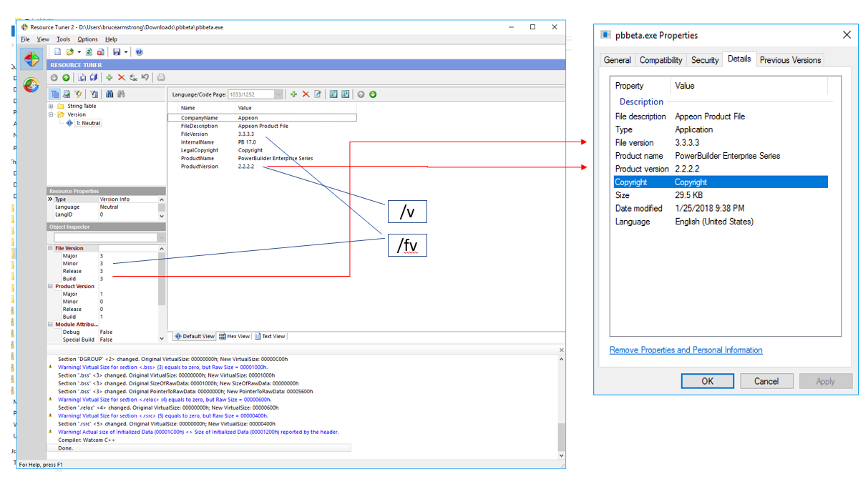Viewport: 868px width, 489px height.
Task: Switch to the Hex View tab
Action: coord(235,336)
